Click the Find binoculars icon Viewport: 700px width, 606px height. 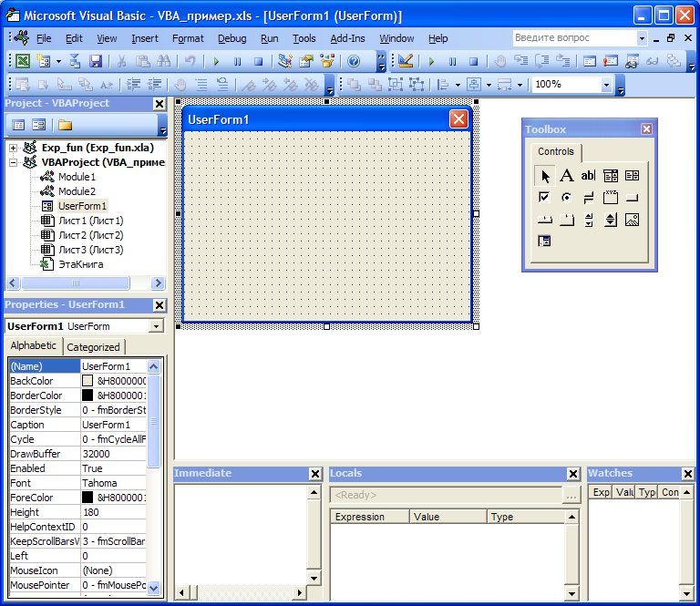pyautogui.click(x=164, y=61)
